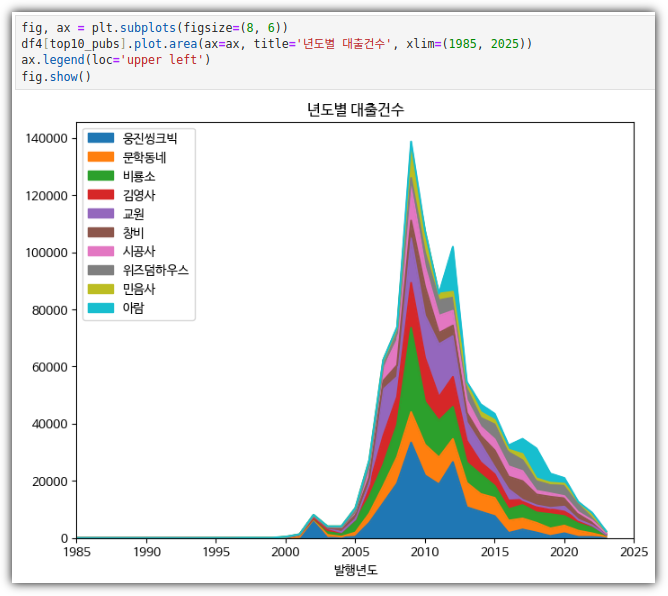This screenshot has width=668, height=596.
Task: Click the y-axis tick 40000
Action: coord(50,424)
